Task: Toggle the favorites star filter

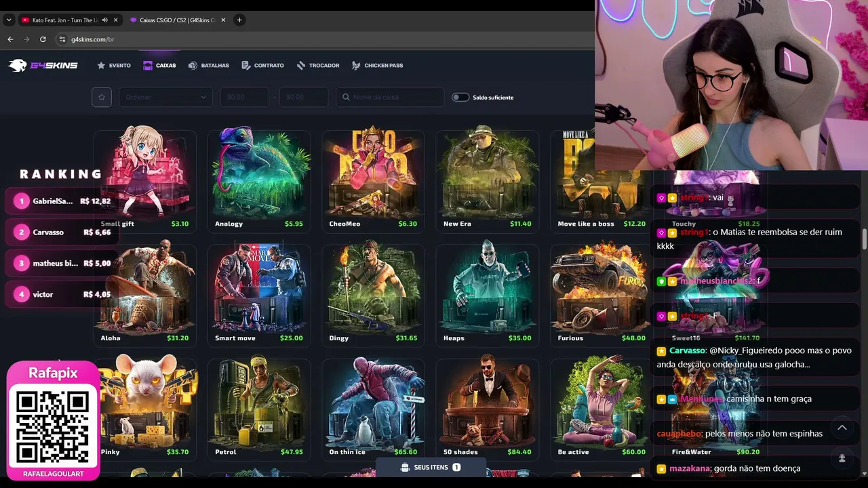Action: coord(102,97)
